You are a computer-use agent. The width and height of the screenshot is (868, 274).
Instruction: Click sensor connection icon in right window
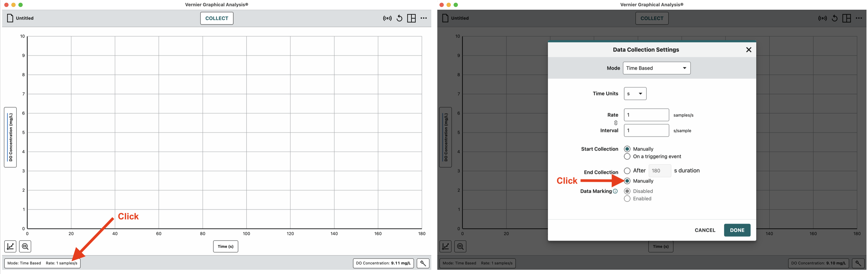[822, 18]
